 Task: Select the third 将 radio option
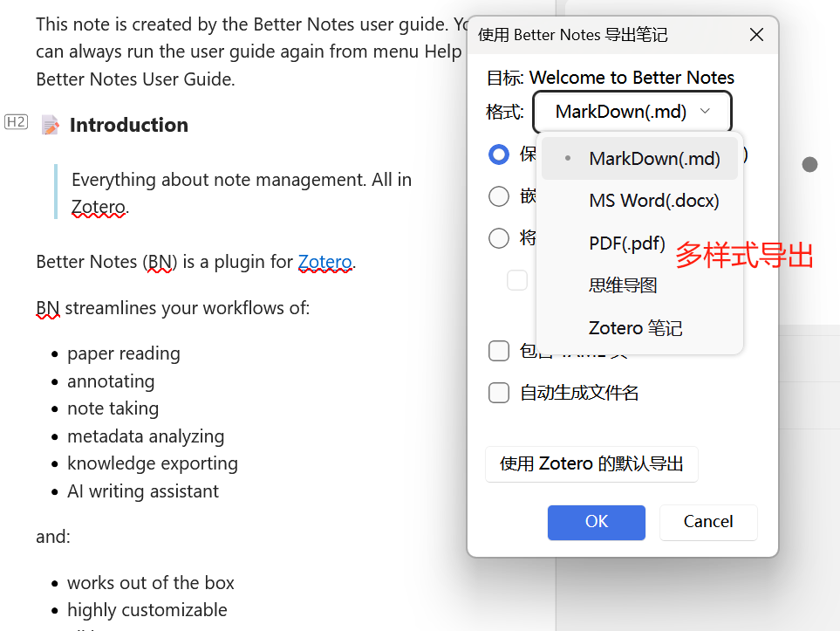[x=498, y=237]
